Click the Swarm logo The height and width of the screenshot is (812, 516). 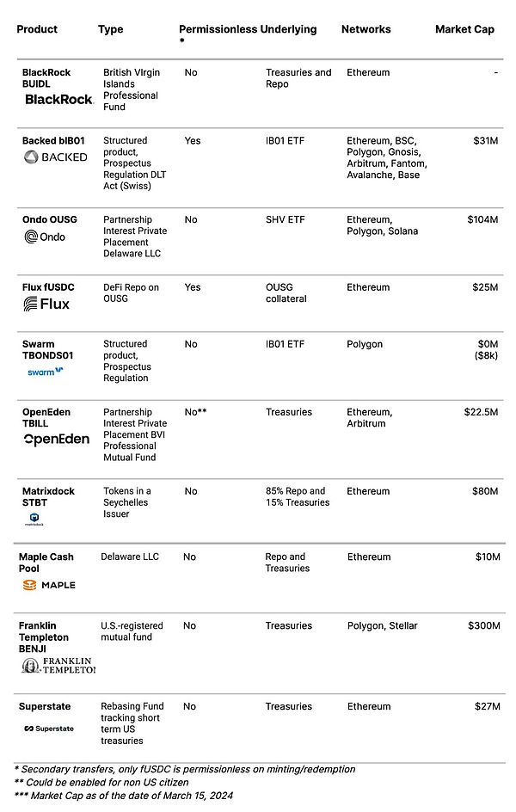(x=45, y=372)
